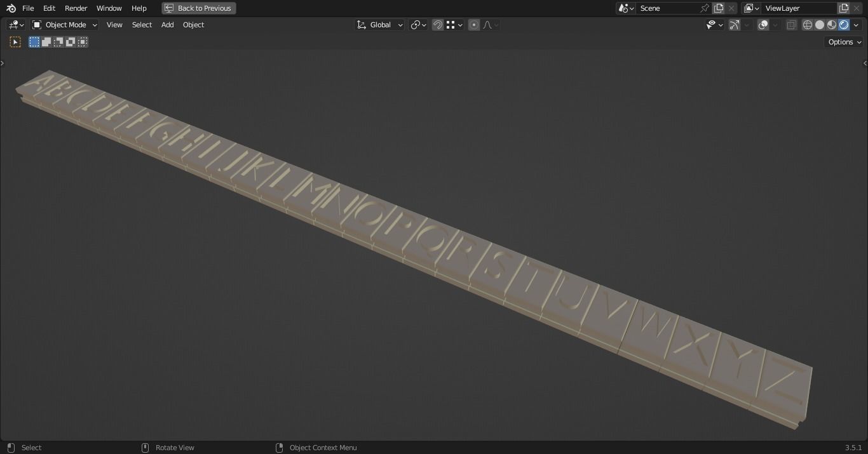Open the ViewLayer browse dropdown icon
Image resolution: width=868 pixels, height=454 pixels.
(752, 8)
